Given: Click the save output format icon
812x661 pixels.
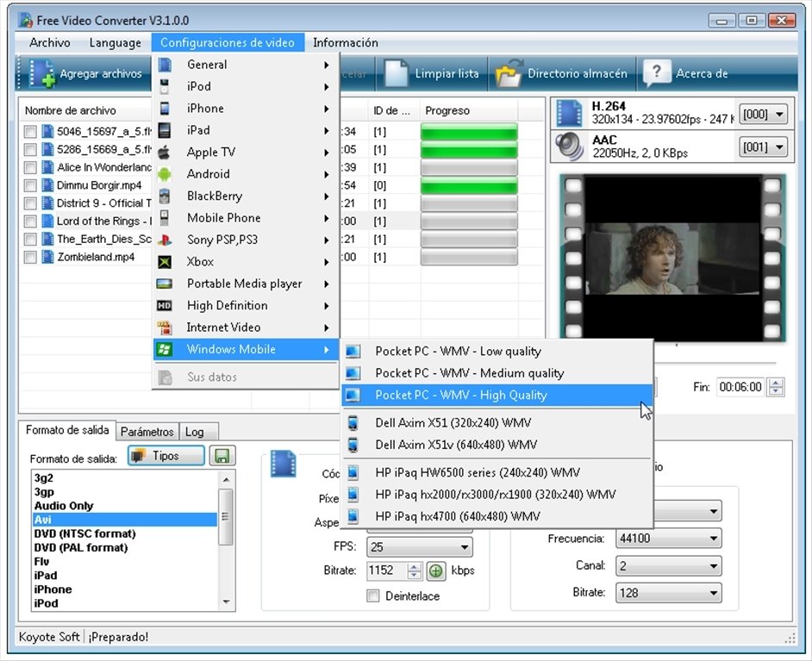Looking at the screenshot, I should tap(222, 455).
